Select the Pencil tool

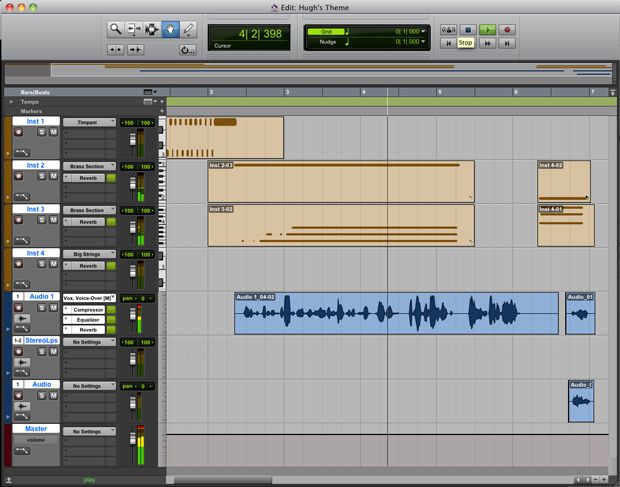[x=188, y=29]
